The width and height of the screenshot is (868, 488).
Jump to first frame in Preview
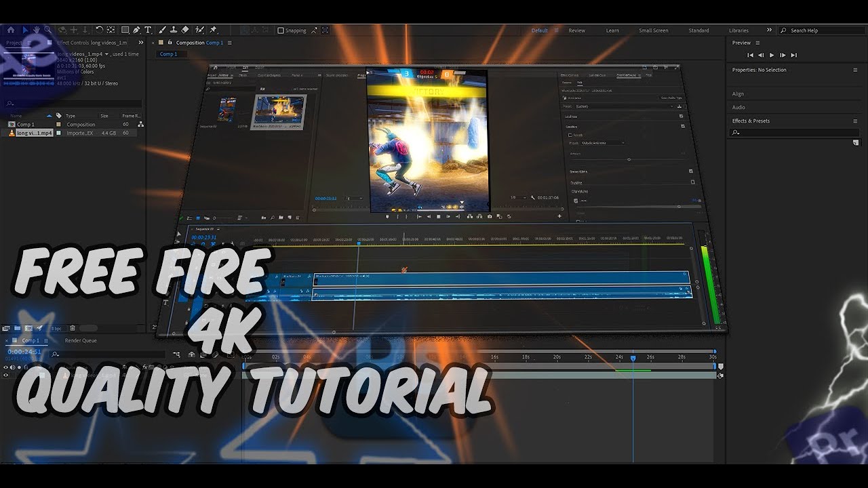coord(750,55)
